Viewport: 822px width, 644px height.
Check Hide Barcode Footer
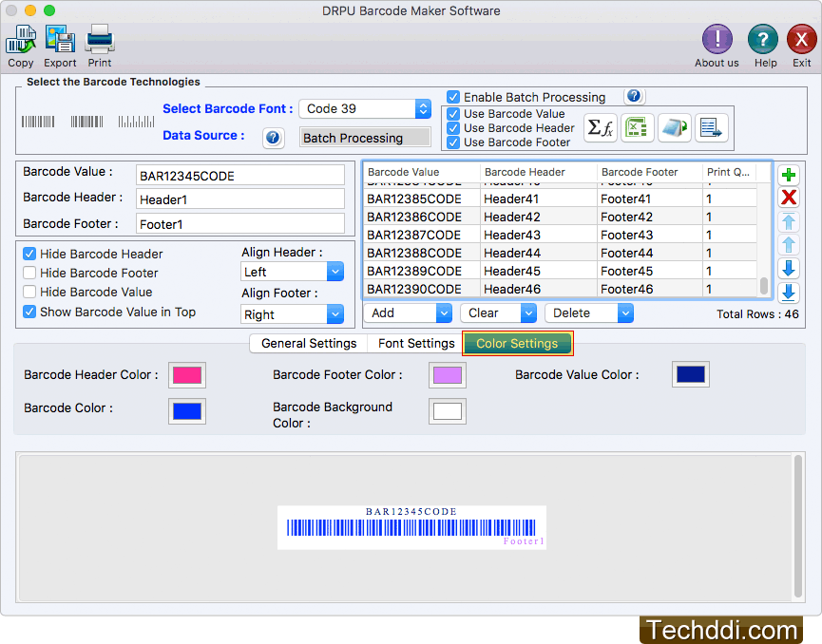(x=29, y=273)
